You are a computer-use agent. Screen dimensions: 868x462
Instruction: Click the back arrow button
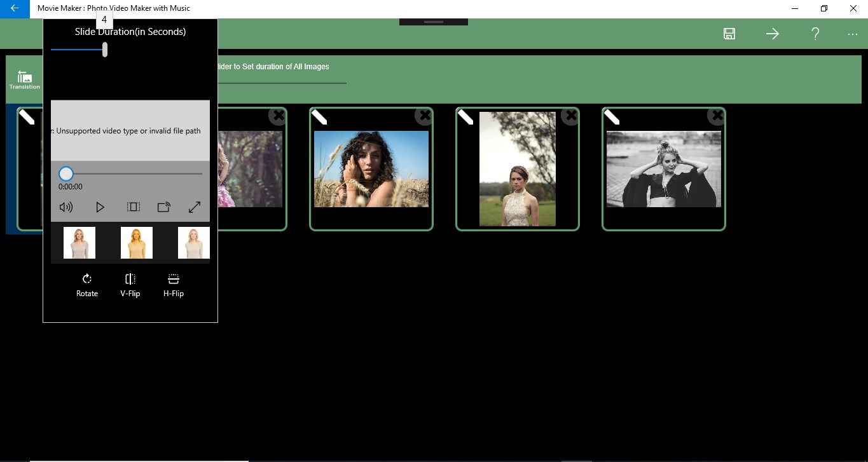[15, 8]
